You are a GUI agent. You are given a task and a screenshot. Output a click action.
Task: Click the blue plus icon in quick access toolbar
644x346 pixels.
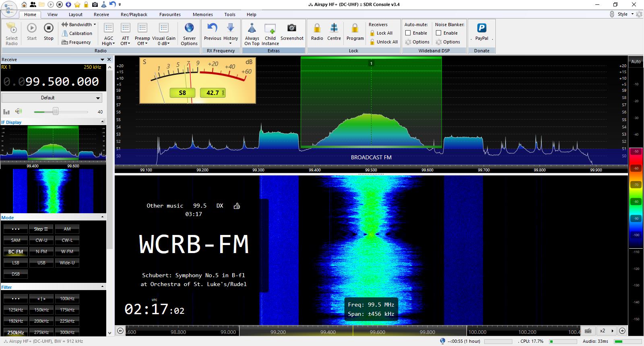68,4
